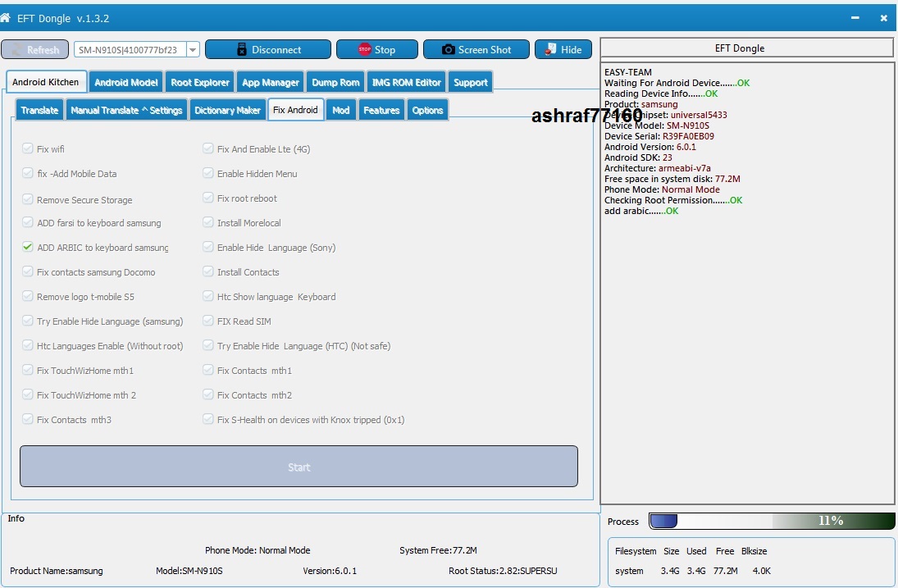The width and height of the screenshot is (898, 588).
Task: Open the IMG ROM Editor tab
Action: (407, 83)
